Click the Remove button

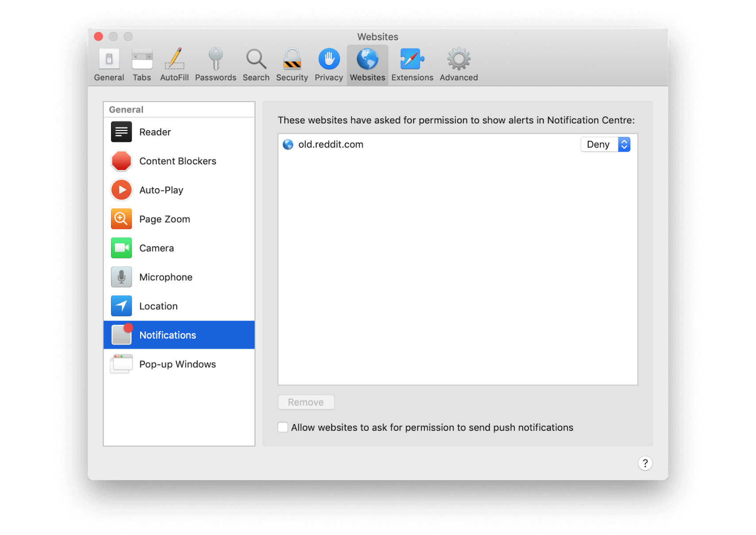306,402
